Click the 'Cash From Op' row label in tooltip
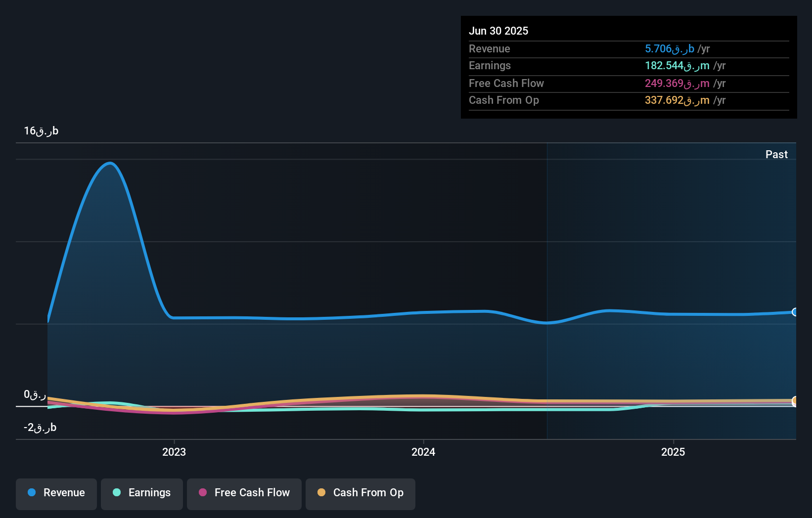 (504, 100)
